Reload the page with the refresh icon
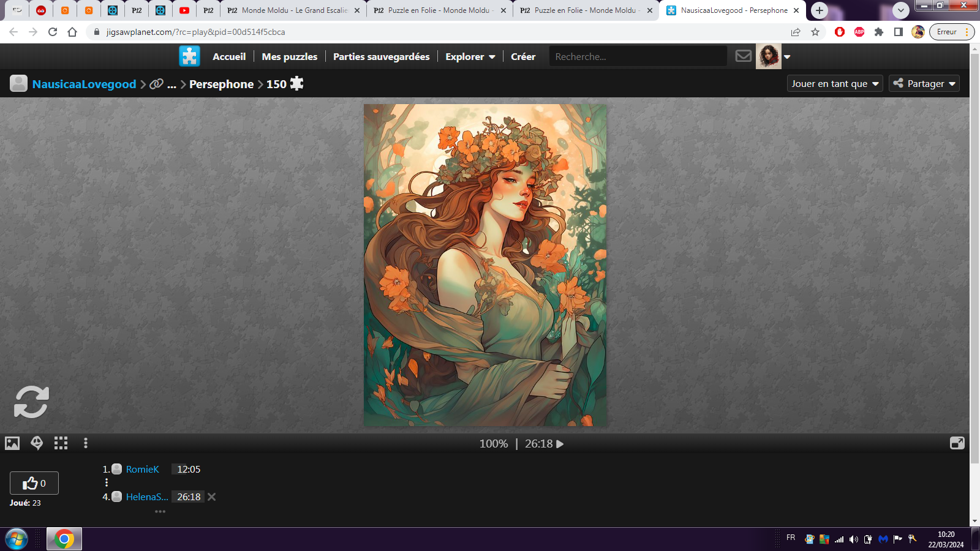Viewport: 980px width, 551px height. tap(53, 32)
